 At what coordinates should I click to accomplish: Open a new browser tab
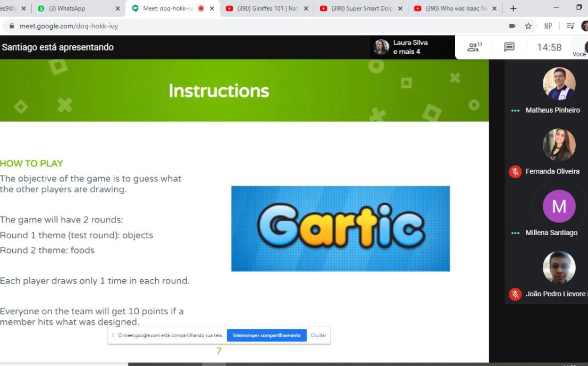point(514,9)
